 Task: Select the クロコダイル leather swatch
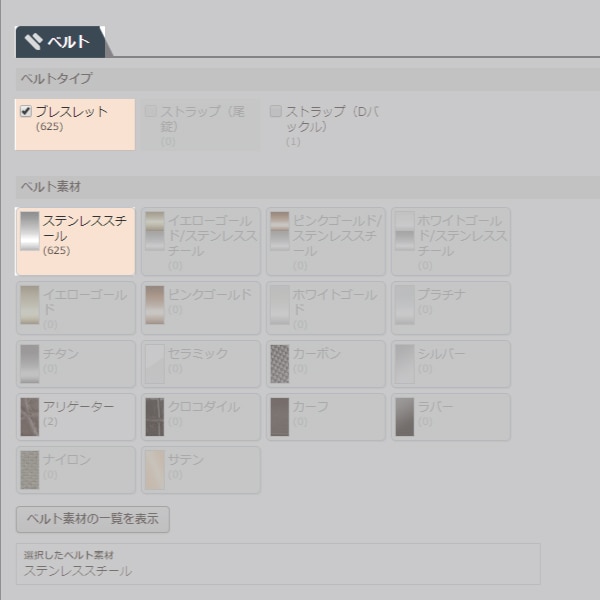coord(155,417)
